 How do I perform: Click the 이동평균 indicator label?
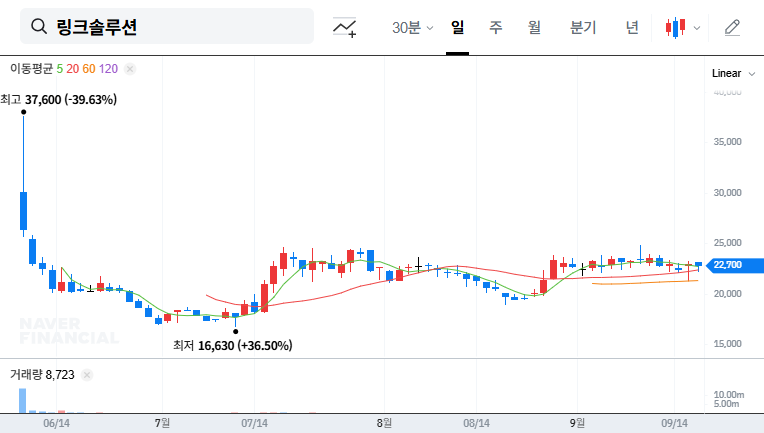click(x=31, y=69)
